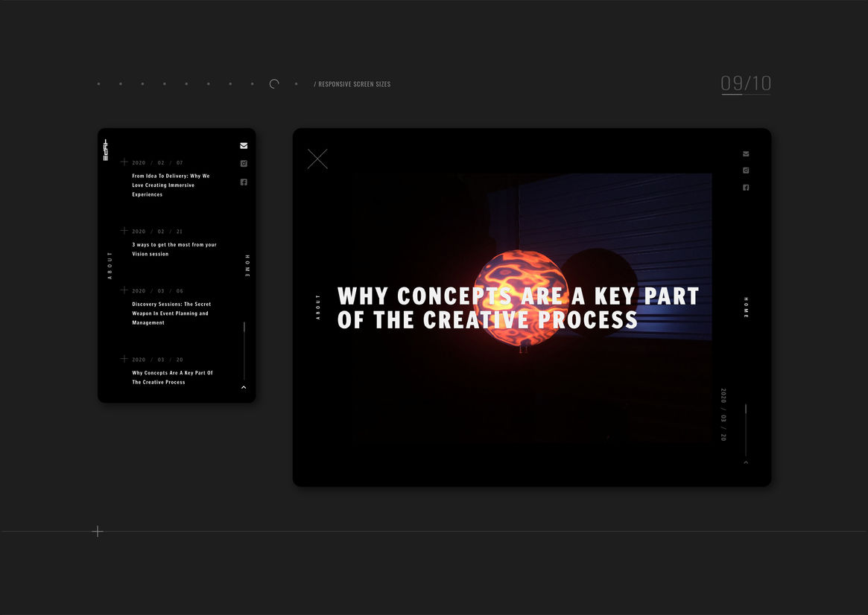Select vertical ABOUT in the mobile panel
This screenshot has height=615, width=868.
pos(110,265)
